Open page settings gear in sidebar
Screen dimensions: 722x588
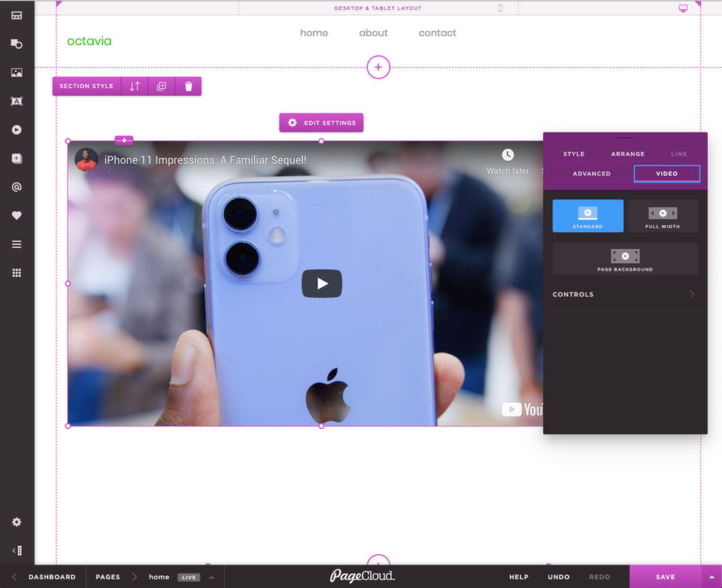point(17,522)
